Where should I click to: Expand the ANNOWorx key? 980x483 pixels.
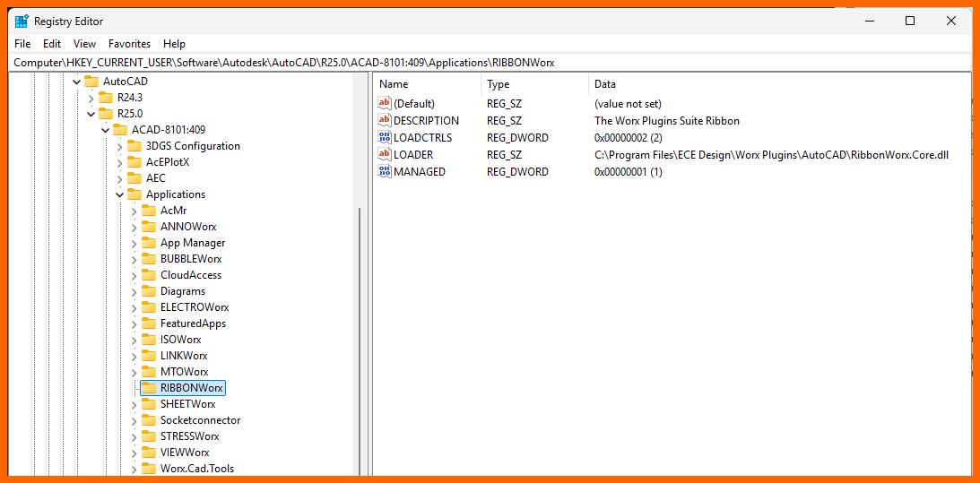(x=134, y=227)
